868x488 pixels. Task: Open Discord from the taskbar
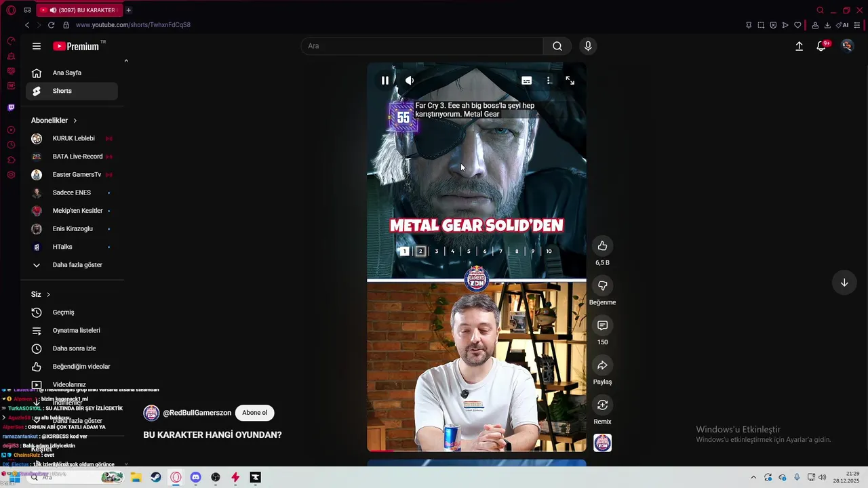[x=195, y=477]
